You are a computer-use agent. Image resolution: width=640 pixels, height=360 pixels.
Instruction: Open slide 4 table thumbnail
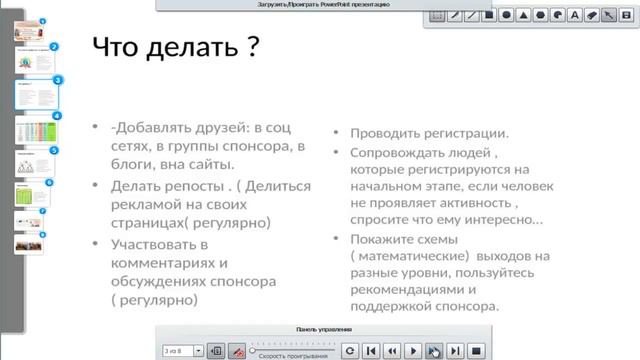click(x=36, y=130)
